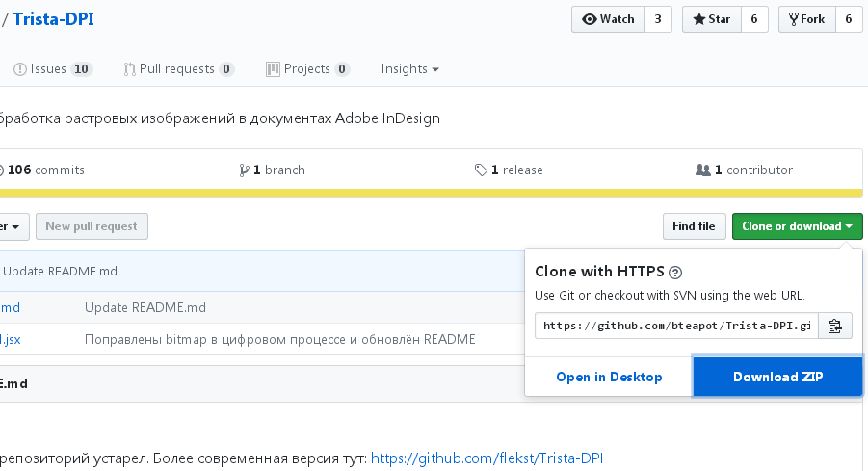Click the eye icon on Watch
Image resolution: width=868 pixels, height=471 pixels.
click(589, 19)
